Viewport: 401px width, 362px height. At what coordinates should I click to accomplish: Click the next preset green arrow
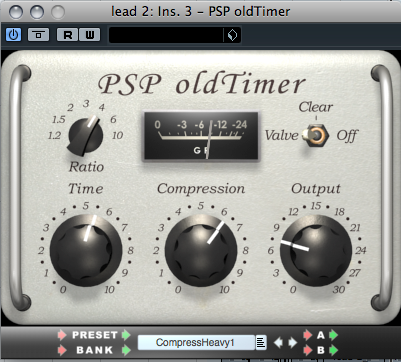pyautogui.click(x=126, y=335)
